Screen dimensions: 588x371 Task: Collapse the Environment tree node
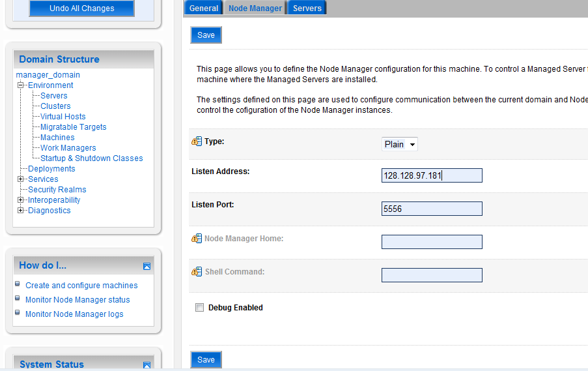click(21, 85)
